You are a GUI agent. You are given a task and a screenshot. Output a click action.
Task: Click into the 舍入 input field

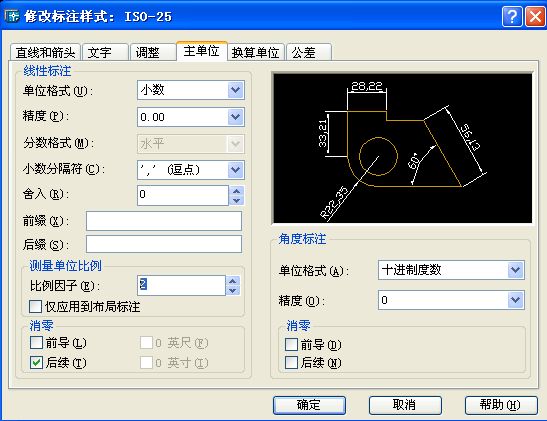coord(183,195)
